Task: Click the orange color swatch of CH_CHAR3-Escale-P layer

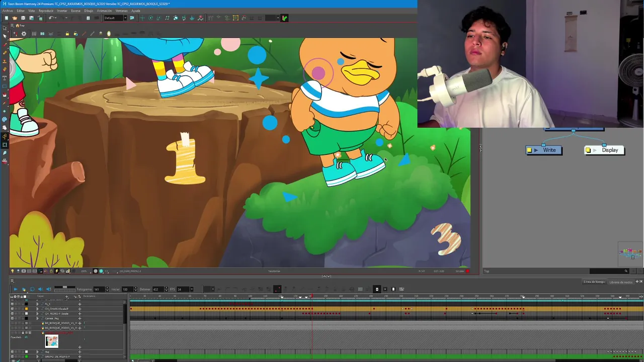Action: (x=26, y=309)
